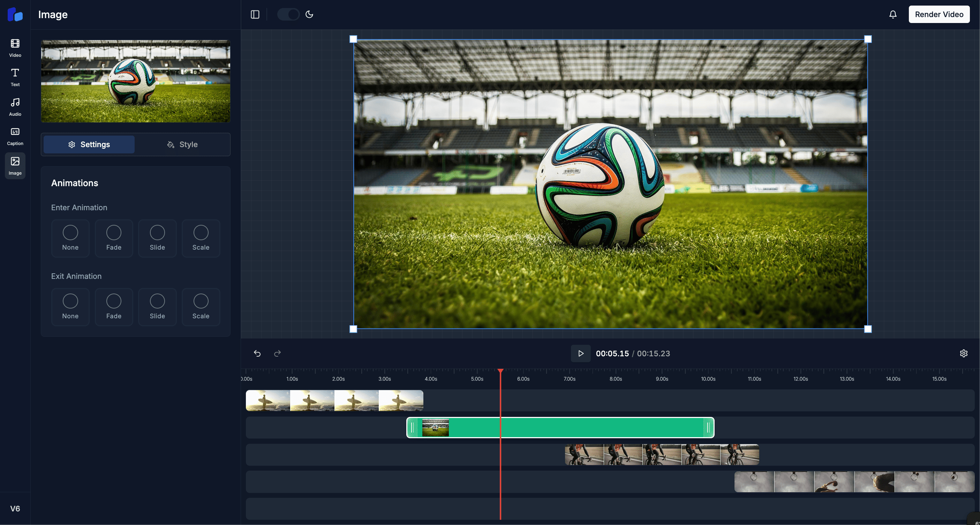Image resolution: width=980 pixels, height=525 pixels.
Task: Click the Render Video button
Action: tap(939, 14)
